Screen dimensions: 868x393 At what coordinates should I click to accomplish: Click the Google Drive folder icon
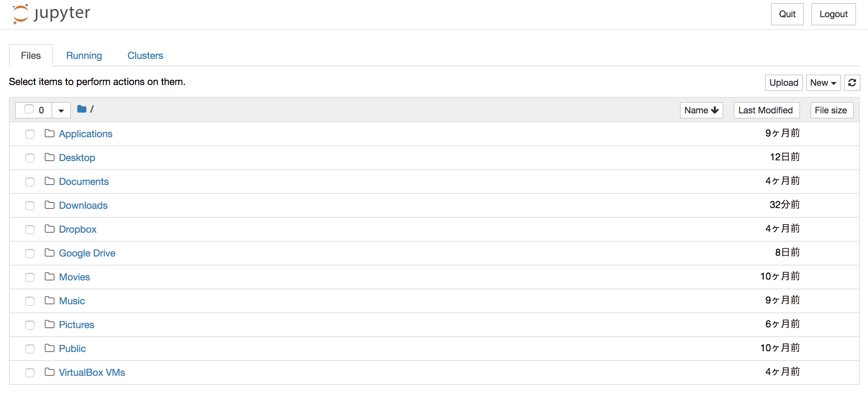click(49, 253)
